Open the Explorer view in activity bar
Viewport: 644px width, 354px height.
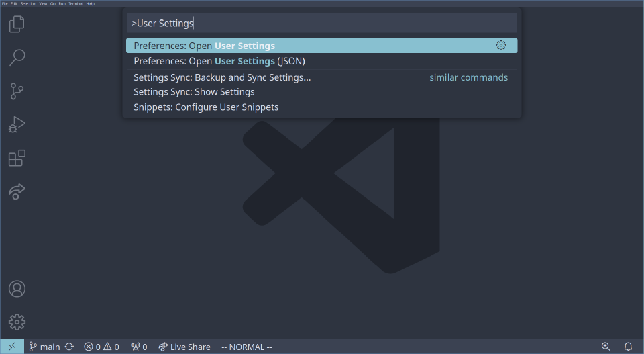click(x=17, y=24)
